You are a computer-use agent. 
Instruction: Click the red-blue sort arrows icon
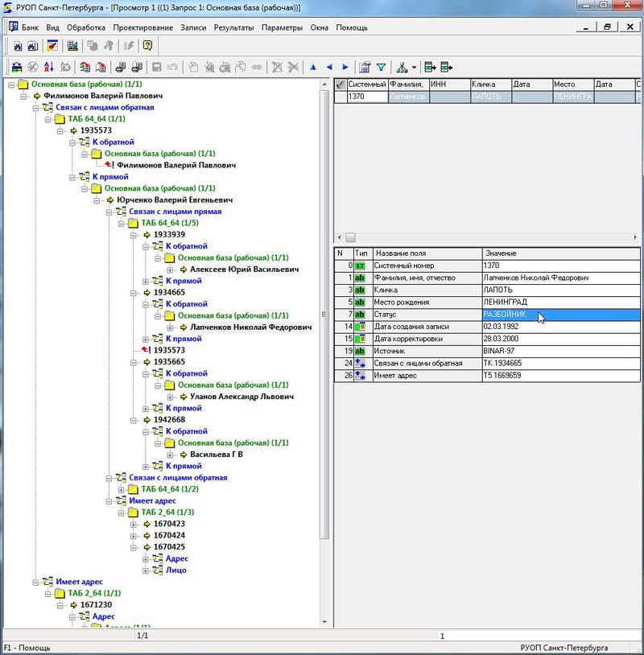(49, 68)
